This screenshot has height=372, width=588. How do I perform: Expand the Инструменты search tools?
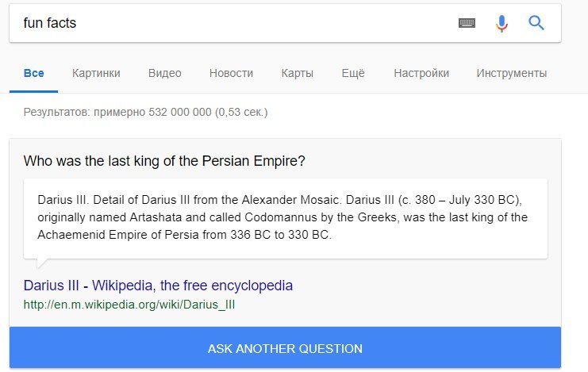(x=511, y=73)
